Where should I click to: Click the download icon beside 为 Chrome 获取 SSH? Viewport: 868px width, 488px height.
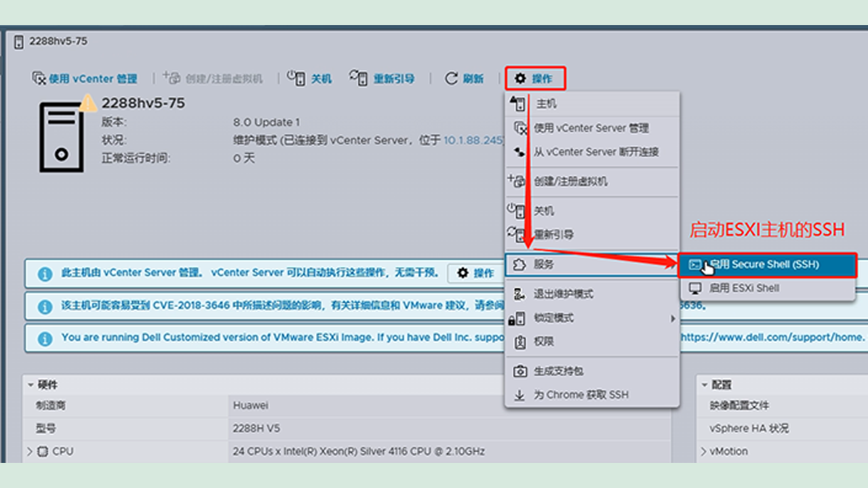click(x=519, y=395)
